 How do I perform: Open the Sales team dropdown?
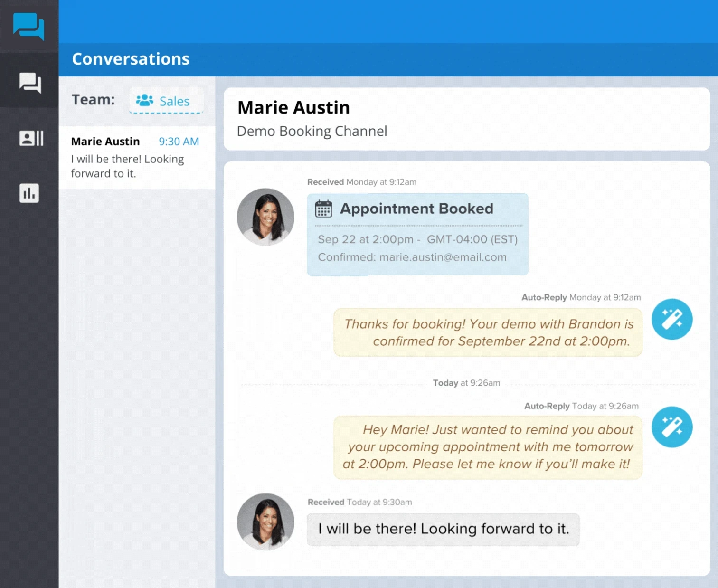[x=166, y=100]
